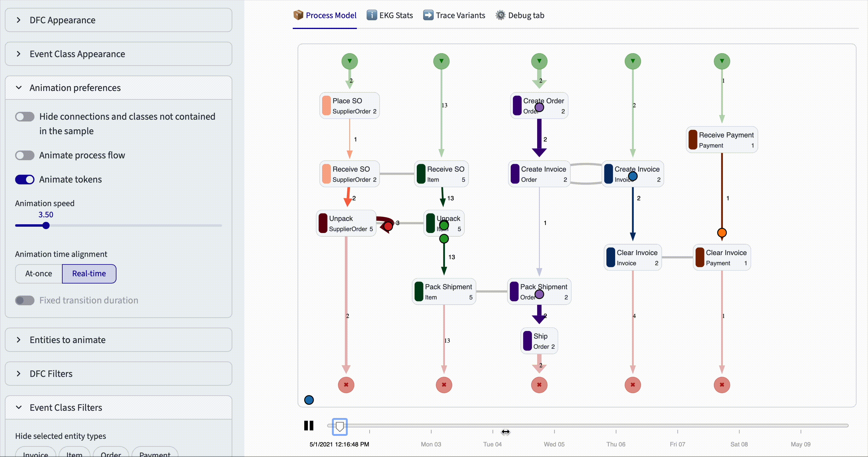Click the orange token above Clear Invoice Payment
The height and width of the screenshot is (457, 868).
point(722,233)
